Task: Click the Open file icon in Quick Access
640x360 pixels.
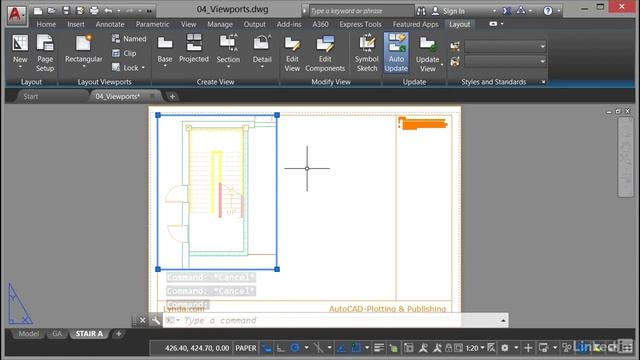Action: (51, 11)
